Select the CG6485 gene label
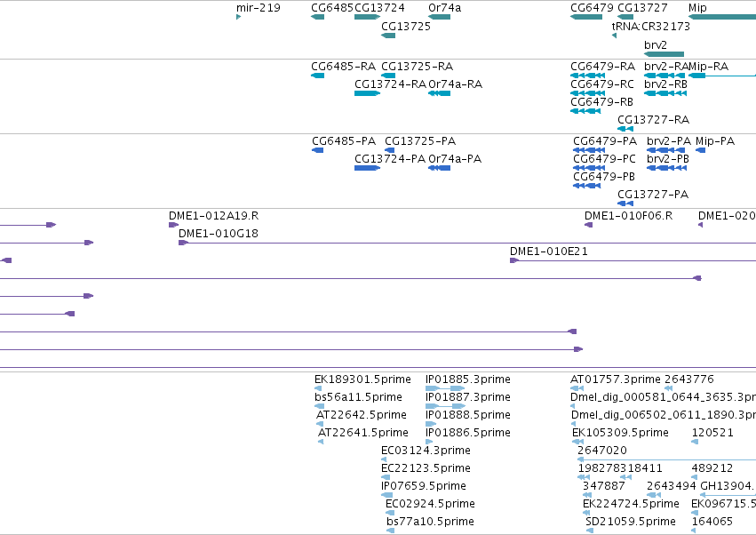Image resolution: width=756 pixels, height=535 pixels. click(332, 8)
